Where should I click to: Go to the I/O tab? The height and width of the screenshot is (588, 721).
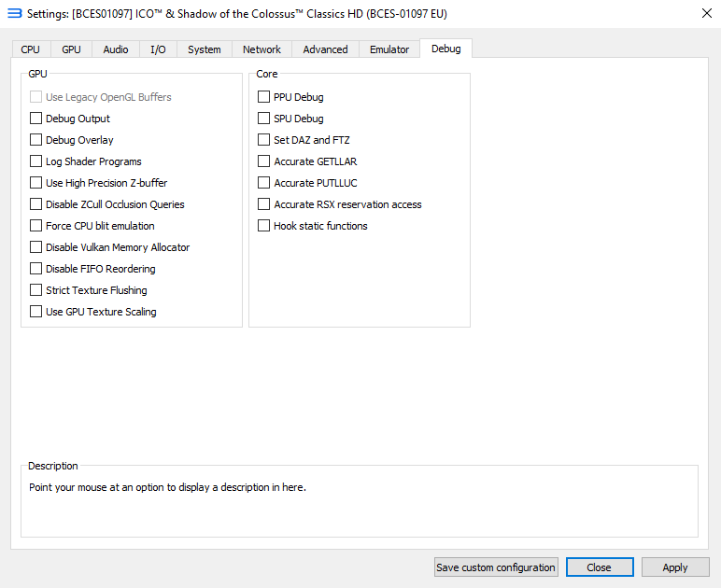(x=158, y=49)
